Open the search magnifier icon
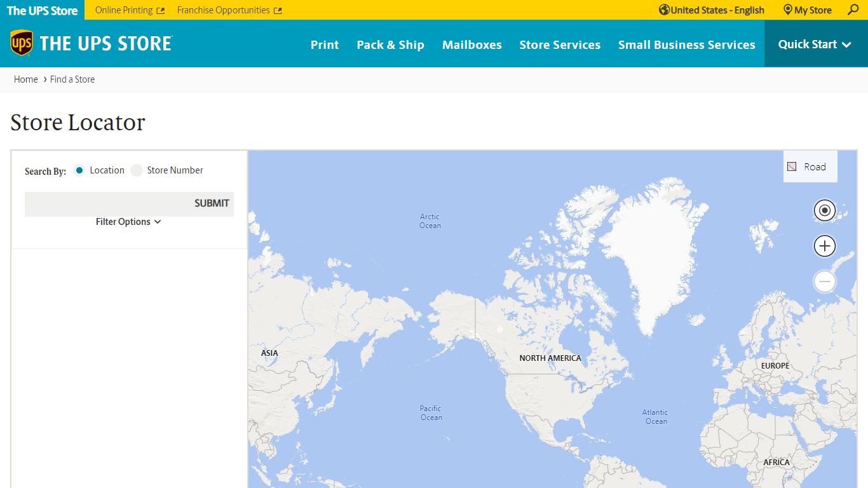 pos(853,10)
